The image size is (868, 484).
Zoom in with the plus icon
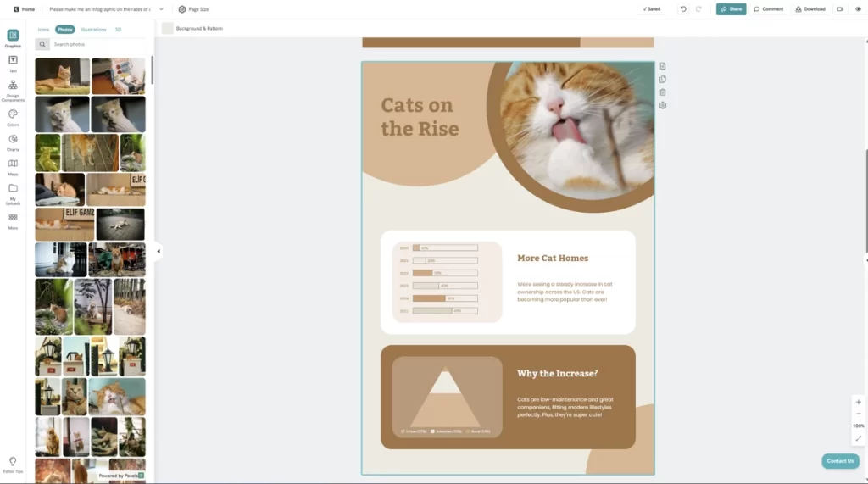[x=858, y=402]
